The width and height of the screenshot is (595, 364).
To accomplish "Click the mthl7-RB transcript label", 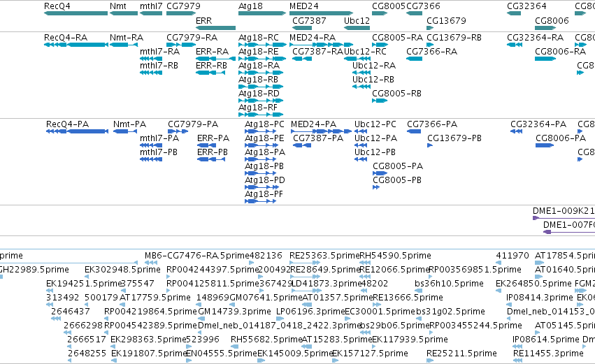I will click(x=159, y=66).
